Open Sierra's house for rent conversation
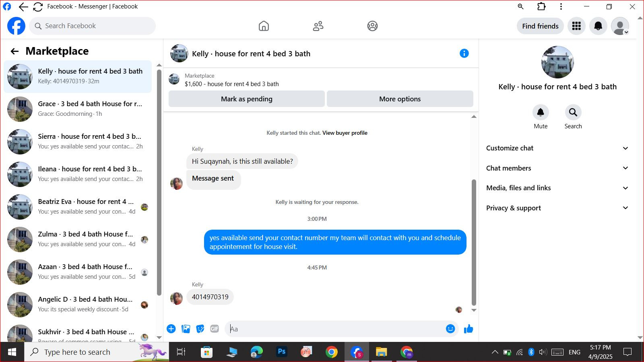 click(x=78, y=142)
